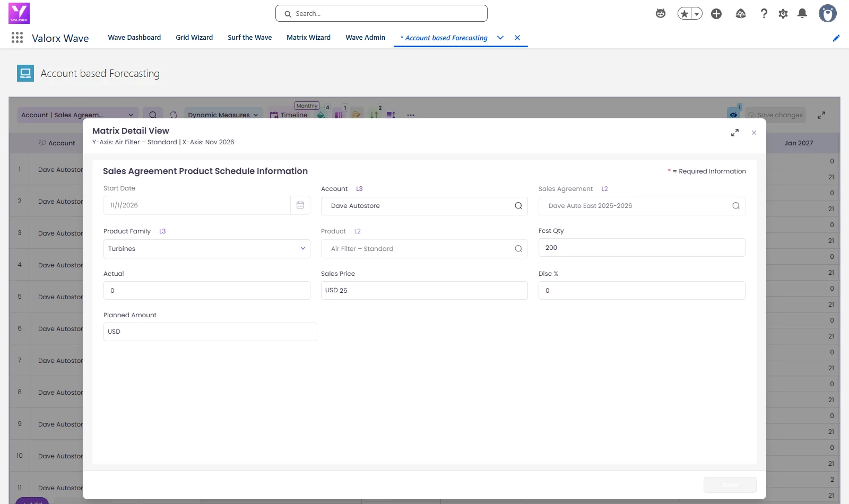Image resolution: width=849 pixels, height=504 pixels.
Task: Click the green sort arrows icon
Action: (x=374, y=115)
